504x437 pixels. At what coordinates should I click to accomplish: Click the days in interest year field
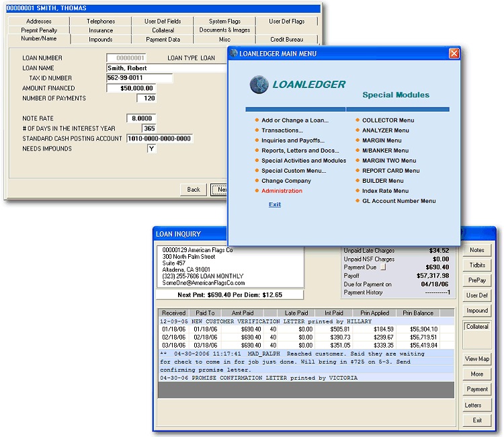tap(149, 128)
